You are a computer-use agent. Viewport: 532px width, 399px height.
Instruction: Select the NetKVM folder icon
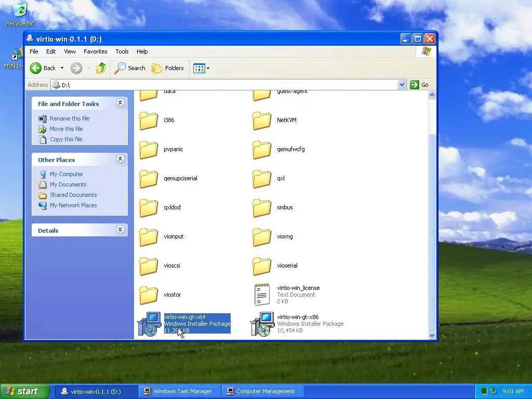[262, 121]
